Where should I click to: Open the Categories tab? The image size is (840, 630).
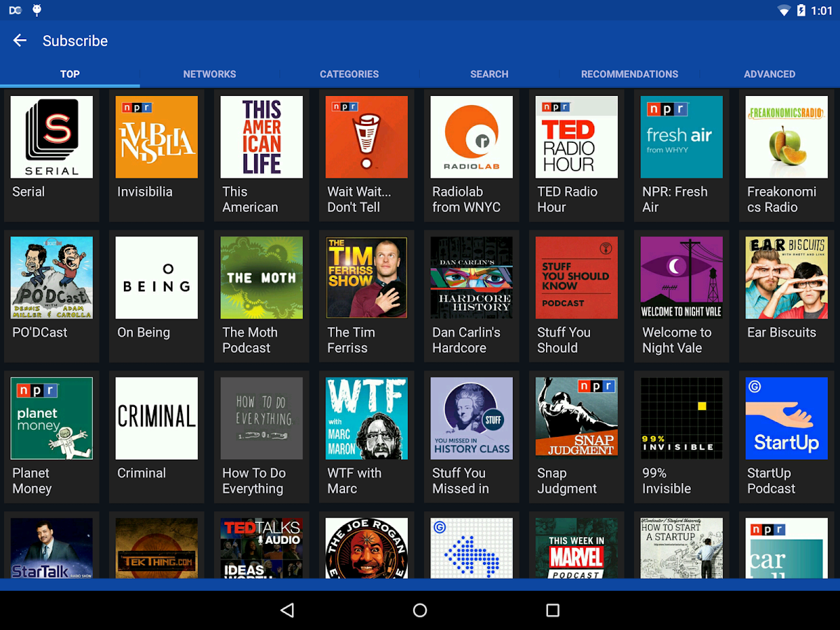click(x=349, y=74)
